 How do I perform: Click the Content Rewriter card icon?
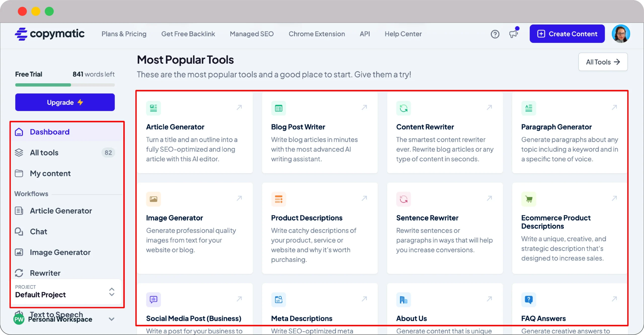[x=404, y=108]
